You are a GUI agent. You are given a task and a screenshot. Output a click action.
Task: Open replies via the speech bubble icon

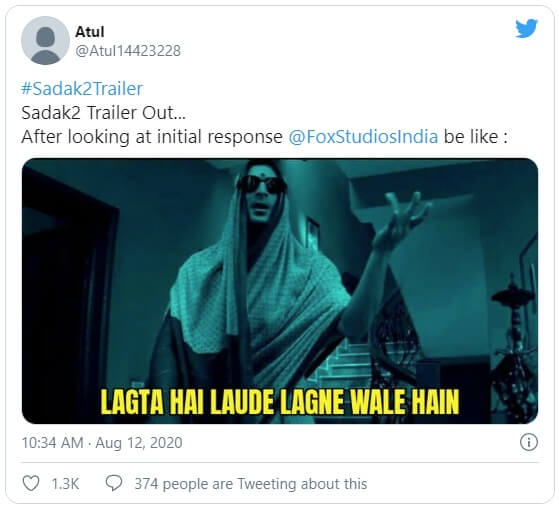pyautogui.click(x=114, y=483)
